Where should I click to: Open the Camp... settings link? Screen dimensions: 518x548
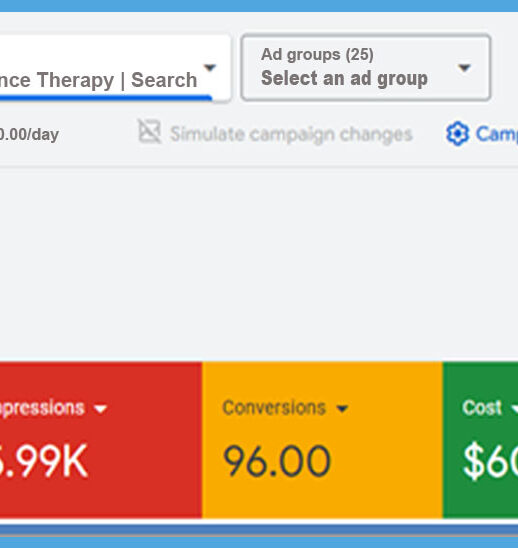tap(497, 134)
